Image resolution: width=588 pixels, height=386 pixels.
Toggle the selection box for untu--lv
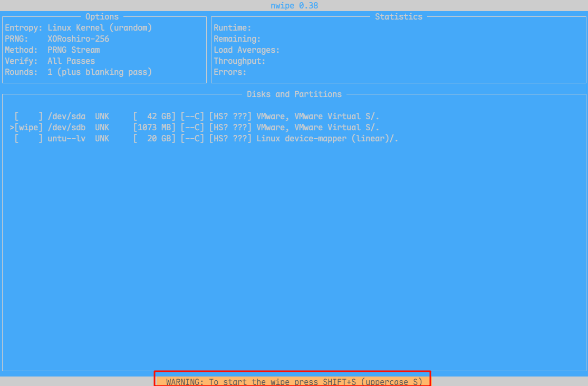click(29, 139)
